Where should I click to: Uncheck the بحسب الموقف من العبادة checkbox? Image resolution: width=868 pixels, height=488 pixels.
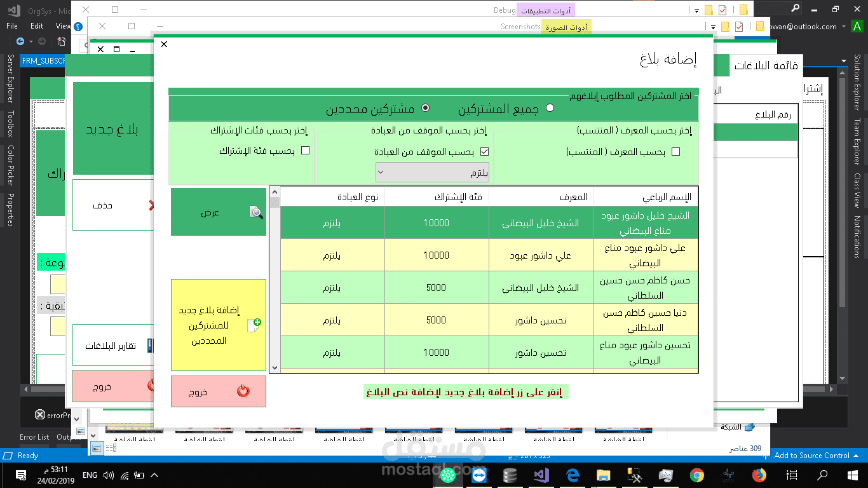click(484, 152)
